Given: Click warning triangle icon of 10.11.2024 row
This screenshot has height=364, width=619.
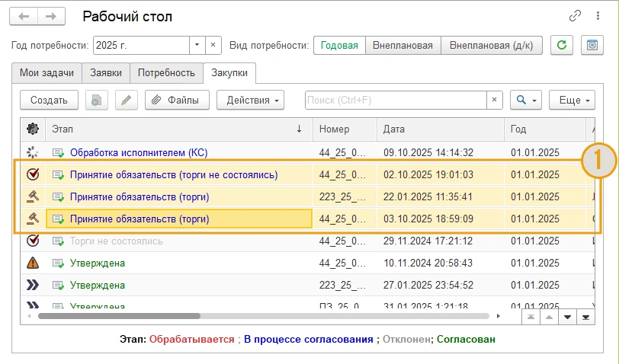Looking at the screenshot, I should (33, 263).
